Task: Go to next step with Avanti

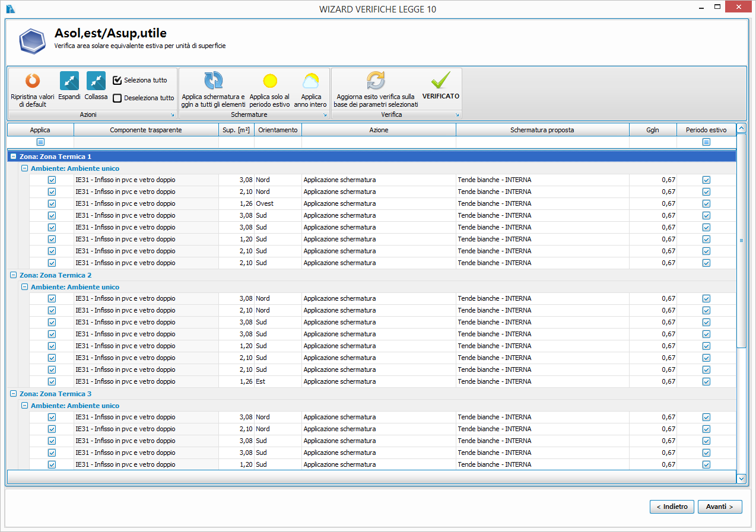Action: 720,506
